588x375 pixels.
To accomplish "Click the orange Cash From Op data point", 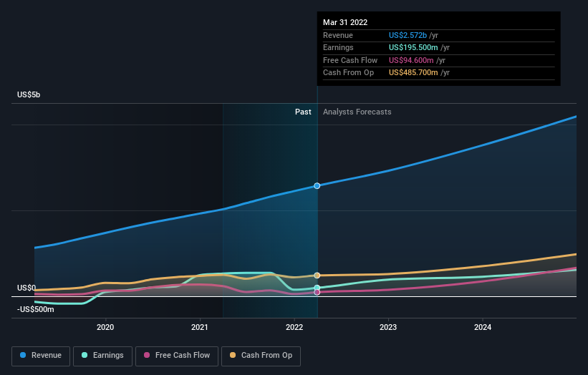I will [317, 276].
